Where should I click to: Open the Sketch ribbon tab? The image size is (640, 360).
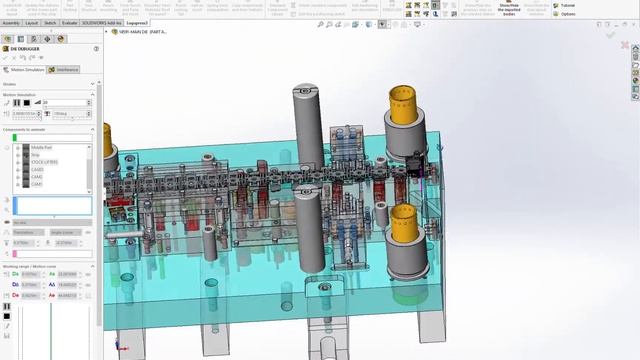[50, 23]
